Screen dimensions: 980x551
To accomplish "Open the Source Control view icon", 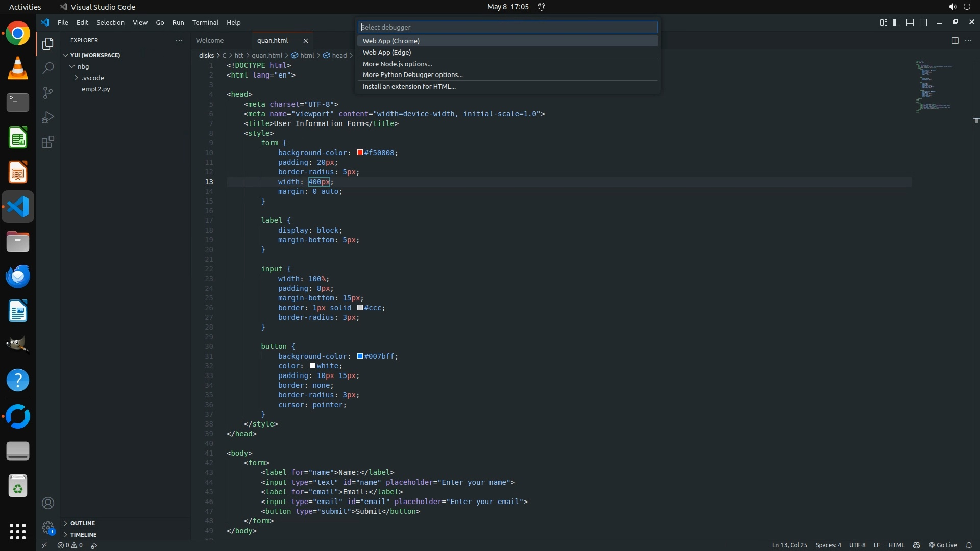I will [48, 93].
